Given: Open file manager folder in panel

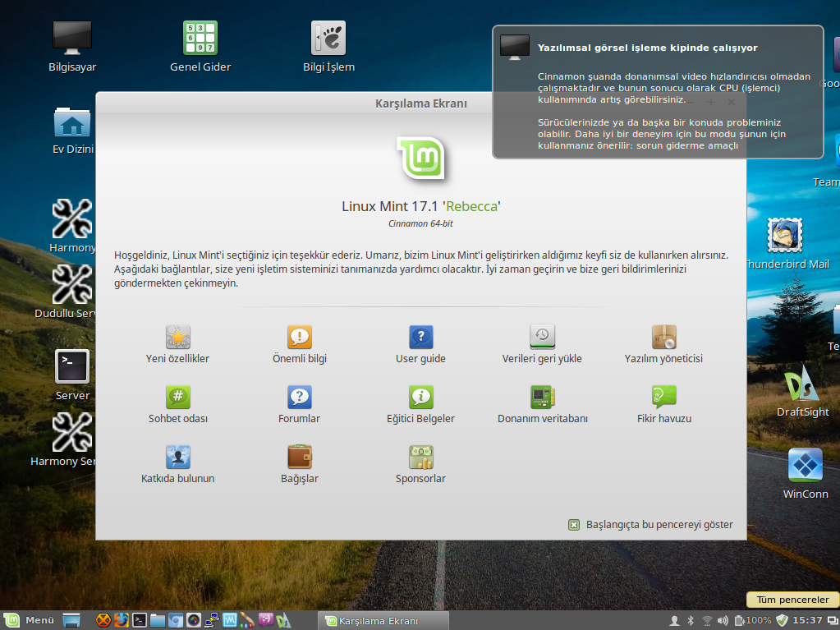Looking at the screenshot, I should point(158,620).
